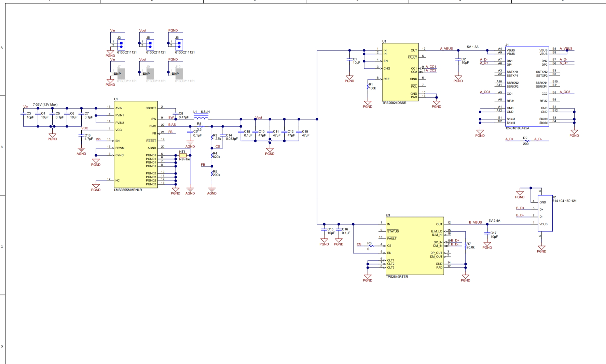Select the J7 DNP header placeholder
This screenshot has width=606, height=364.
pos(121,74)
